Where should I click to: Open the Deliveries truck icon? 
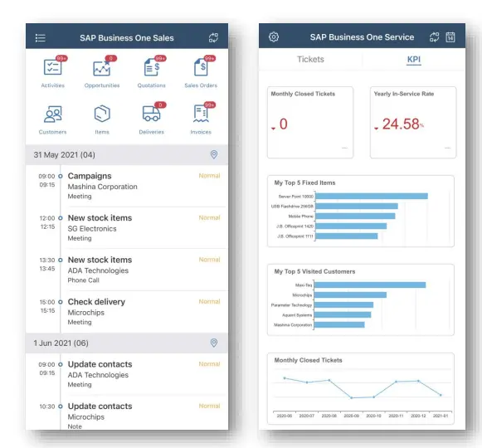151,114
